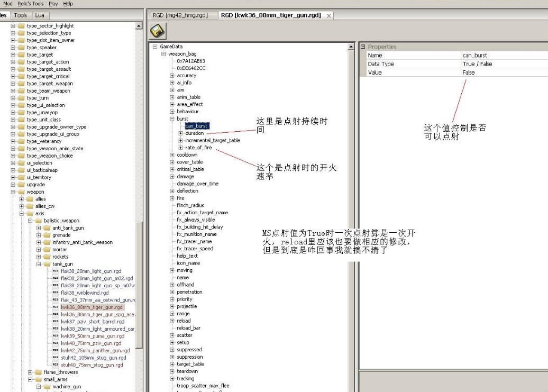The height and width of the screenshot is (392, 548).
Task: Open the Lua tab
Action: point(40,15)
